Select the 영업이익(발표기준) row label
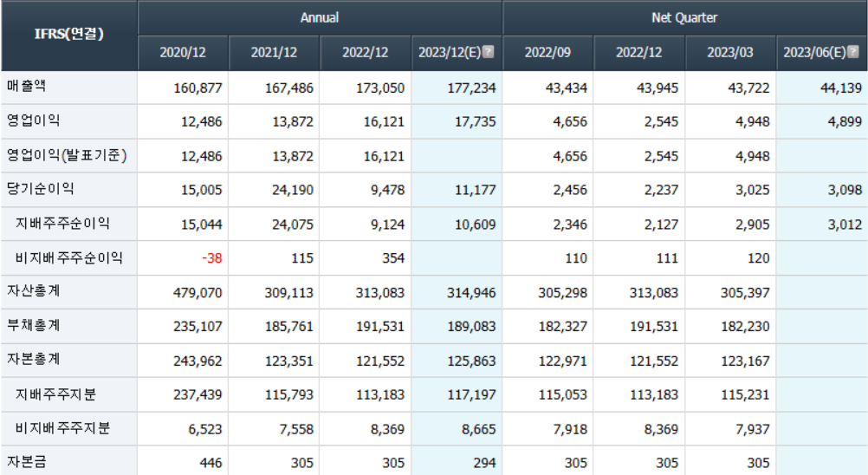 [67, 155]
